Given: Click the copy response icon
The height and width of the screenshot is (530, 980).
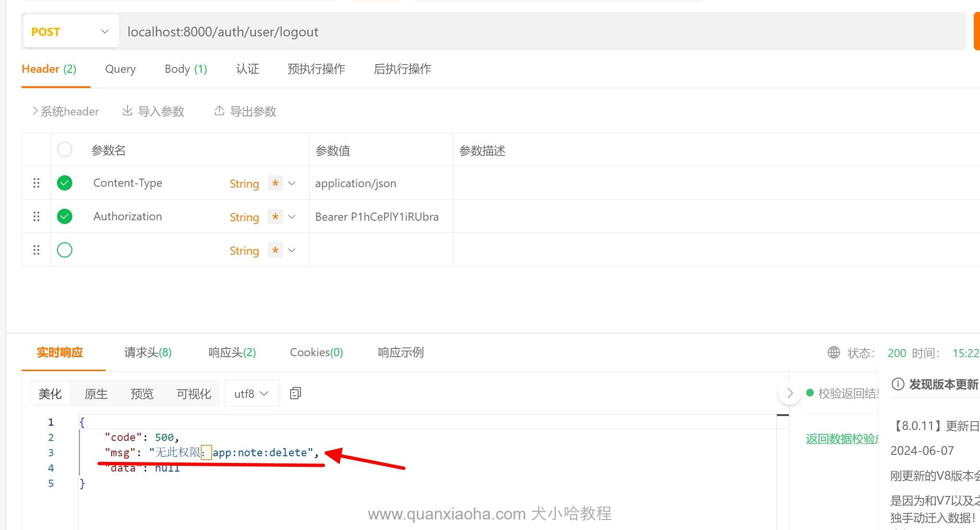Looking at the screenshot, I should tap(296, 394).
